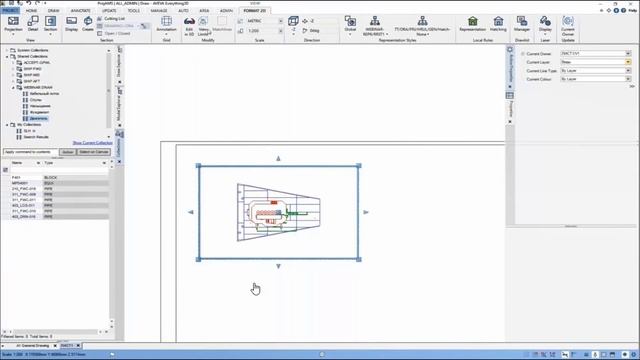
Task: Open Representation local rules
Action: click(x=472, y=24)
